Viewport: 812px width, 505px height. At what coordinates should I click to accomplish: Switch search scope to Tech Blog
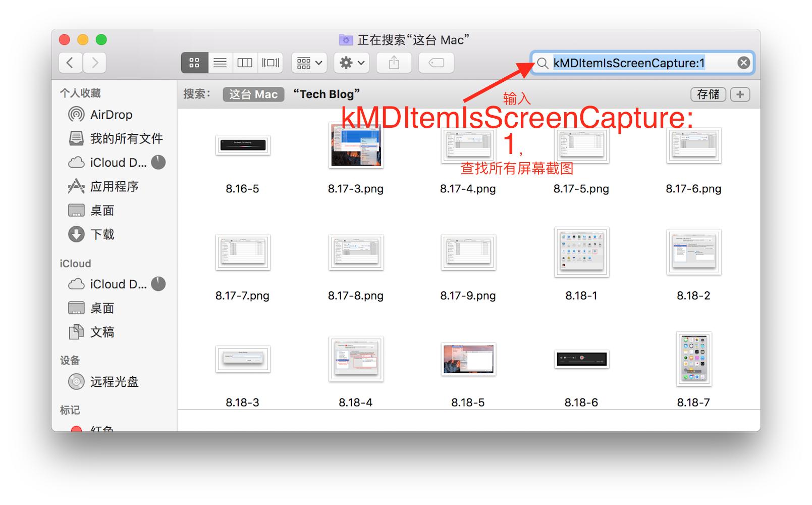click(x=327, y=94)
